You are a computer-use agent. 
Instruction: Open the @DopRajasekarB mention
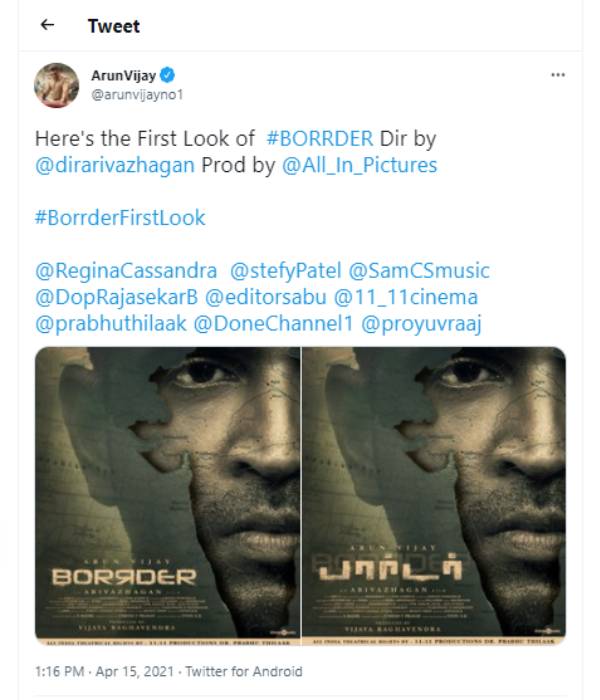(117, 297)
